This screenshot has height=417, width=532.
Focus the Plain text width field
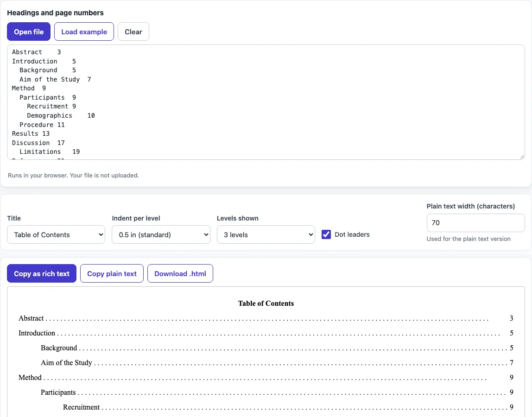[x=475, y=223]
